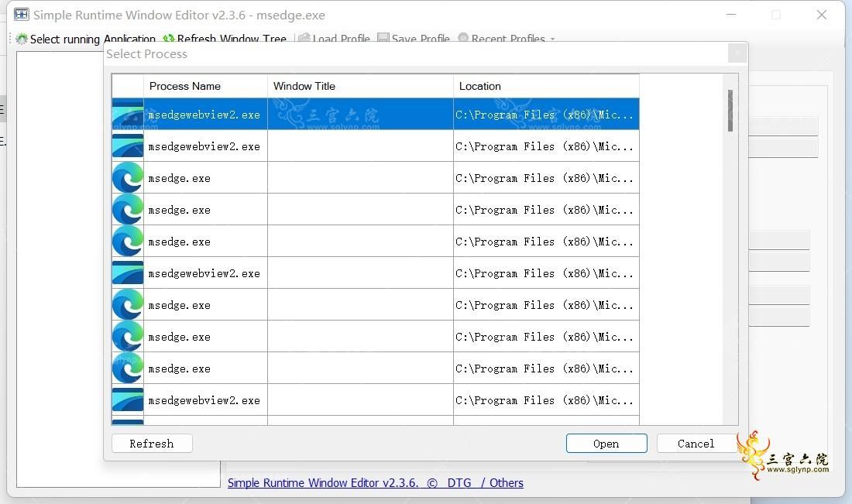
Task: Click the Window Title column header
Action: pos(360,86)
